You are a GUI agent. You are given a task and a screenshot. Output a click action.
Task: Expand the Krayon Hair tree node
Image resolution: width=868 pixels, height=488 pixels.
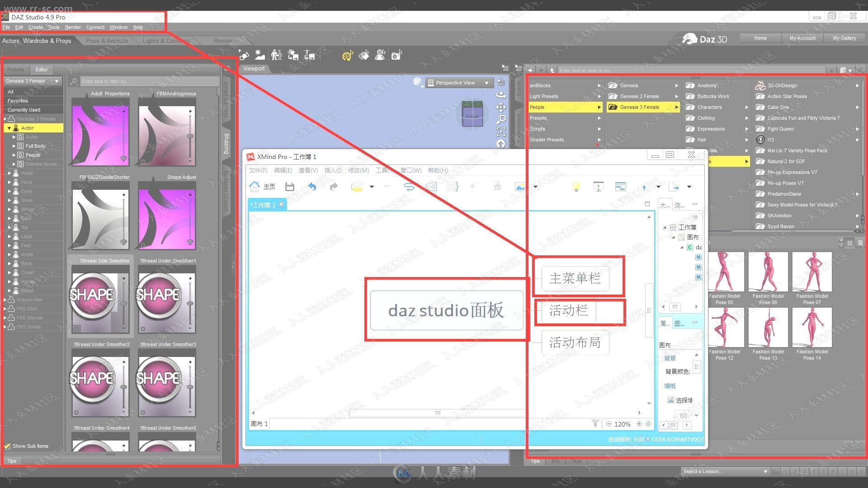5,300
